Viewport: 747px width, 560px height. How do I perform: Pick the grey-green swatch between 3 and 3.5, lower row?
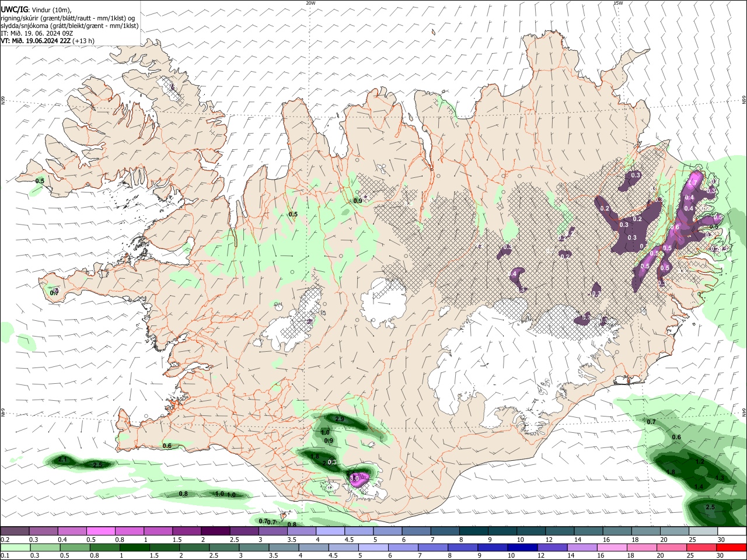pyautogui.click(x=254, y=548)
